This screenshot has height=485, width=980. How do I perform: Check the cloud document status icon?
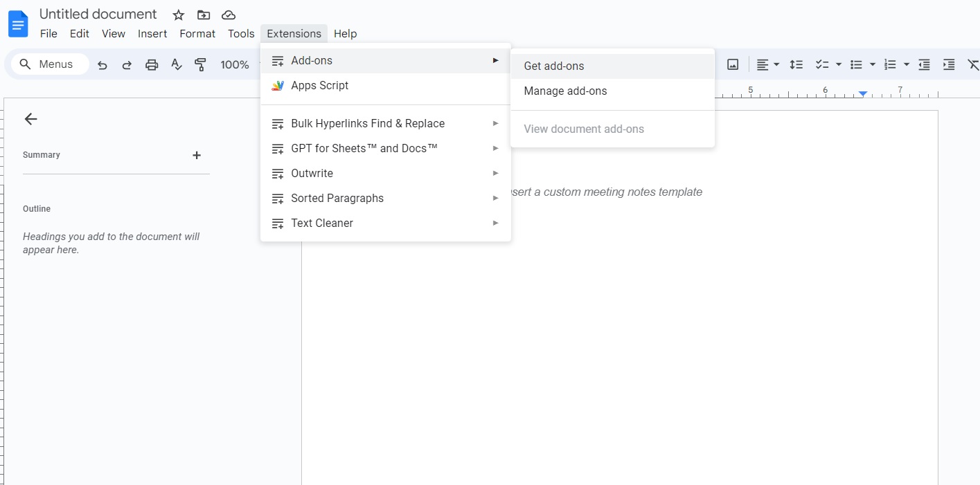point(229,15)
